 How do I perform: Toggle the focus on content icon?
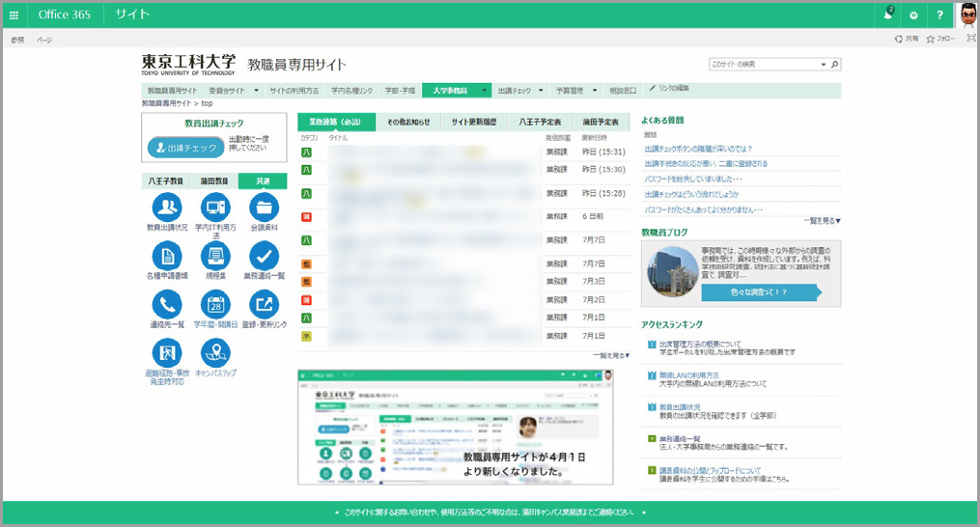970,39
